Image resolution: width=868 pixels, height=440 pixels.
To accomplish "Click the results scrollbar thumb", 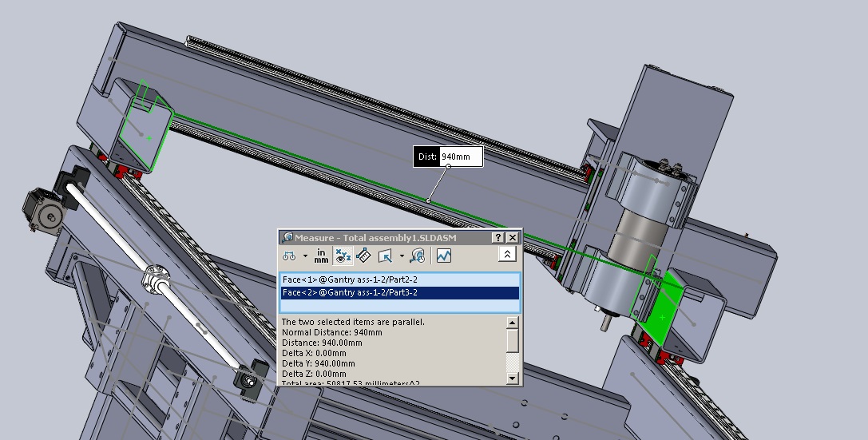I will tap(513, 340).
